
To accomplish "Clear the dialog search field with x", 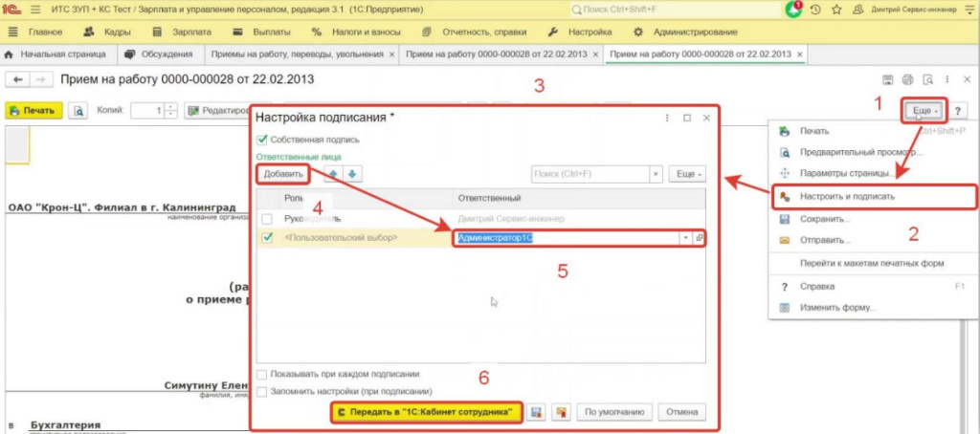I will point(656,174).
